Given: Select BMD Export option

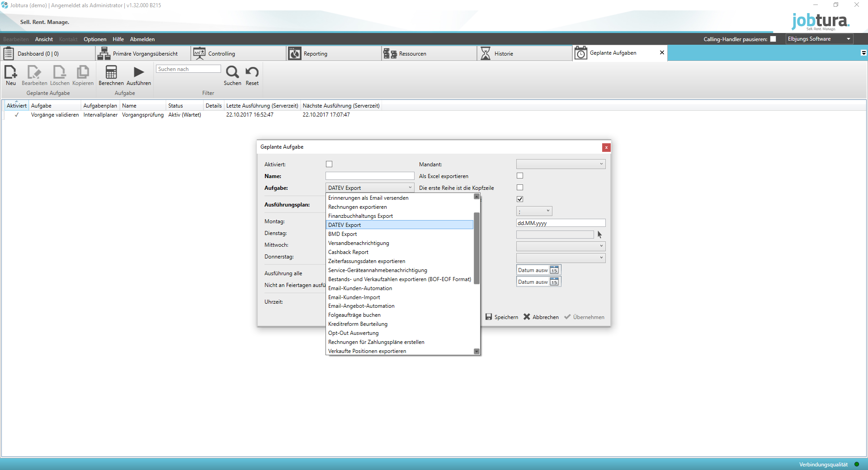Looking at the screenshot, I should (x=400, y=234).
